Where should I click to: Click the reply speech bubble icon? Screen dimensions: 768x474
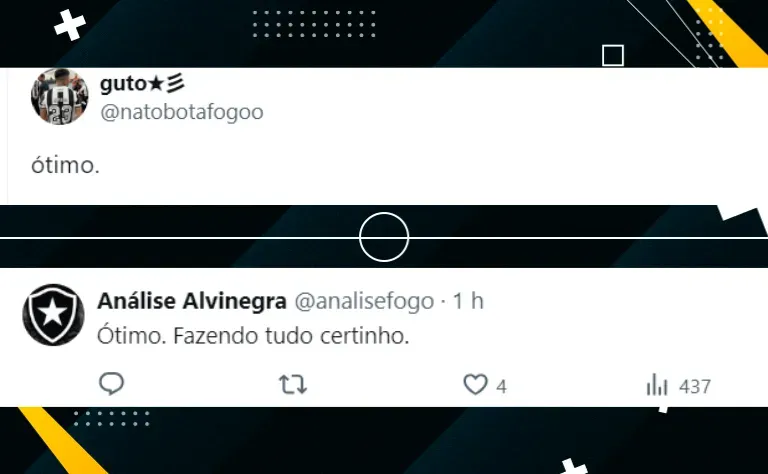click(x=112, y=383)
